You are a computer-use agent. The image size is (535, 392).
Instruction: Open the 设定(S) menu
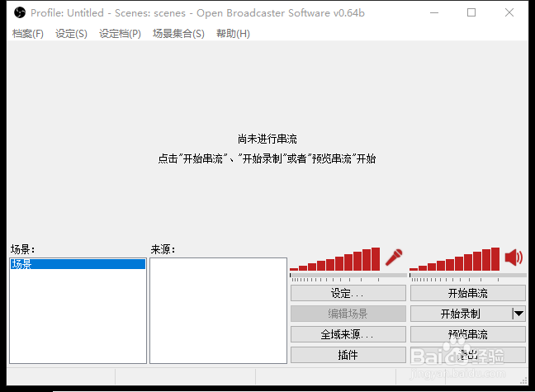point(71,34)
